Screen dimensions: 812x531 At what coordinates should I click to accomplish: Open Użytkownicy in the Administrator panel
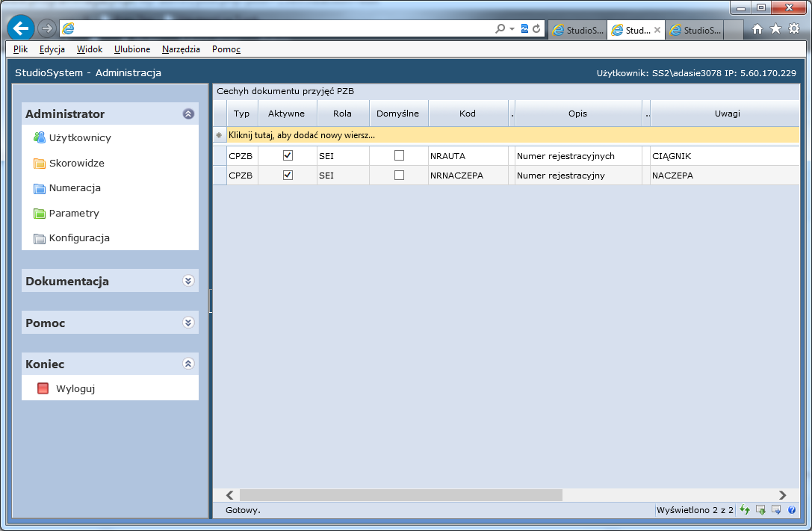tap(80, 137)
